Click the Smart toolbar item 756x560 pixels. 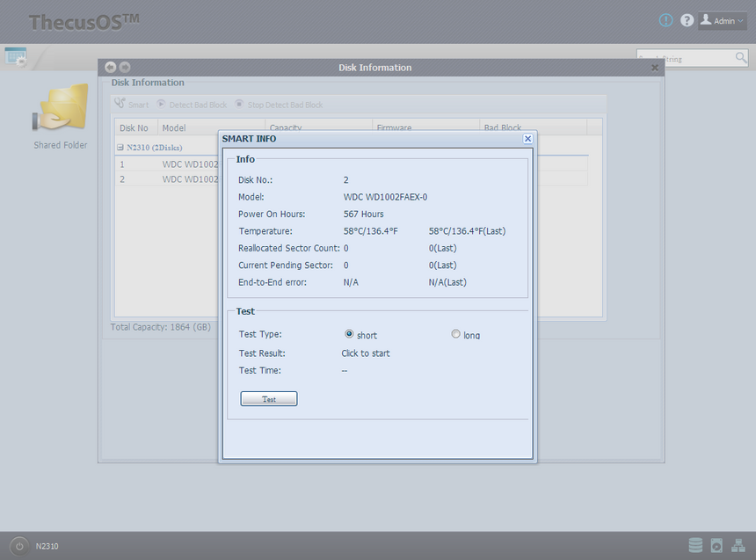click(132, 105)
